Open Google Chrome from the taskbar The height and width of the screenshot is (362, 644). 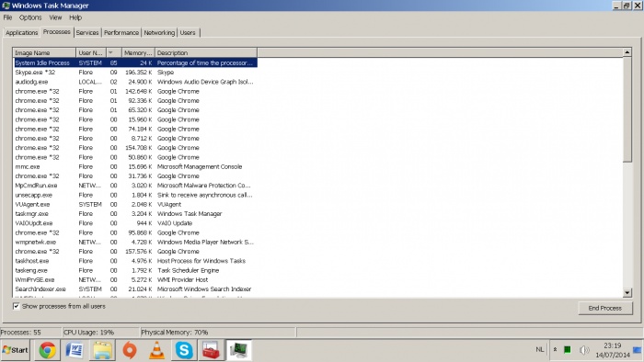(x=48, y=350)
